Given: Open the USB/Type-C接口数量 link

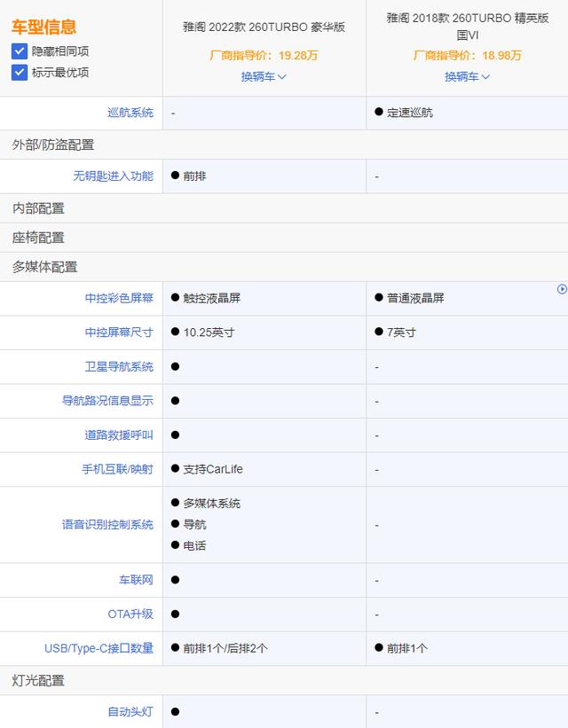Looking at the screenshot, I should pyautogui.click(x=99, y=648).
